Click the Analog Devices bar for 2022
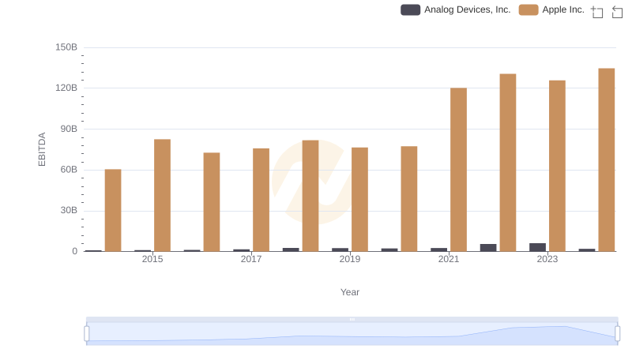This screenshot has width=632, height=364. (488, 248)
